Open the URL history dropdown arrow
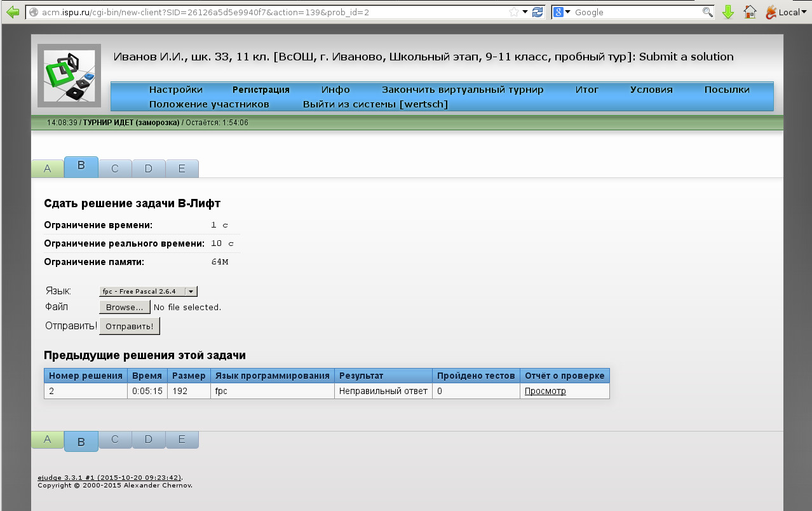Screen dimensions: 812x511 click(x=525, y=12)
